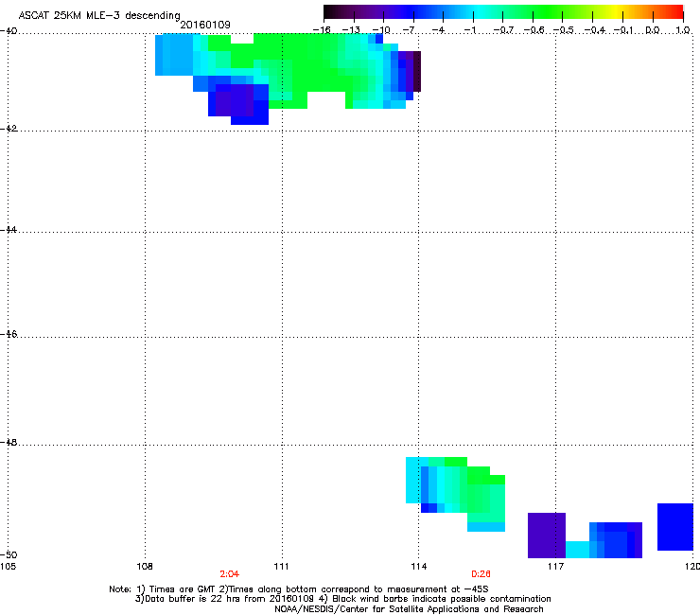The image size is (700, 615).
Task: Click the blue data square near longitude 120
Action: (675, 527)
